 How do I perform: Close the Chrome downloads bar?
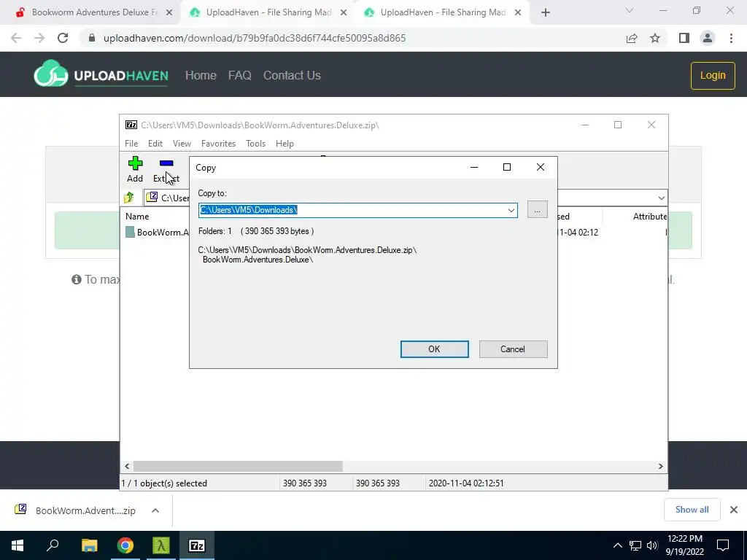tap(734, 510)
